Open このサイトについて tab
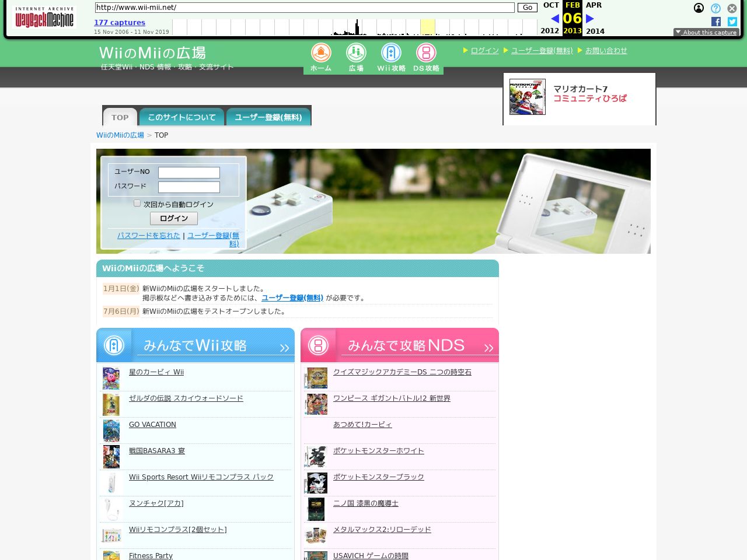Screen dimensions: 747x560 click(181, 117)
